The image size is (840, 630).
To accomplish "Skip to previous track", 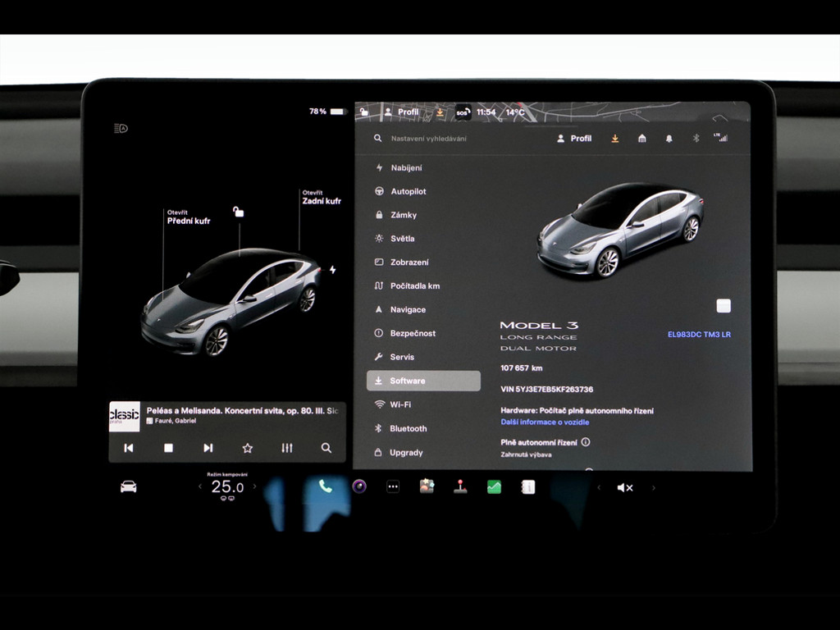I will 129,448.
